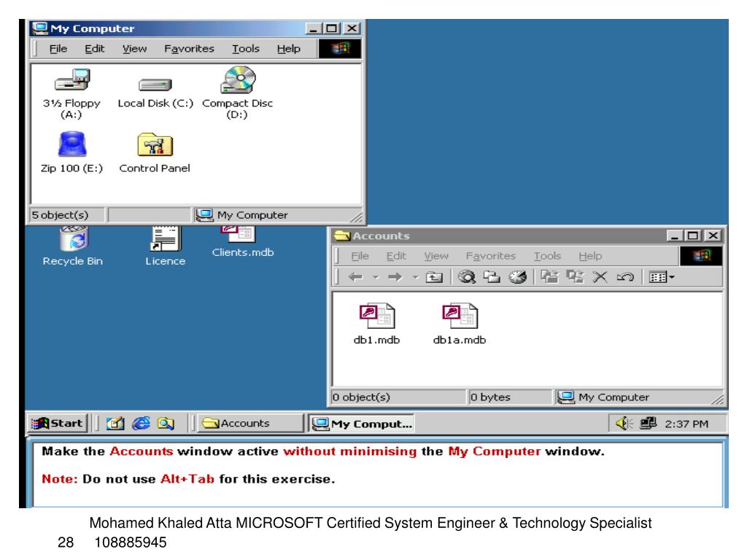Click the network tray icon
Image resolution: width=747 pixels, height=560 pixels.
point(648,423)
